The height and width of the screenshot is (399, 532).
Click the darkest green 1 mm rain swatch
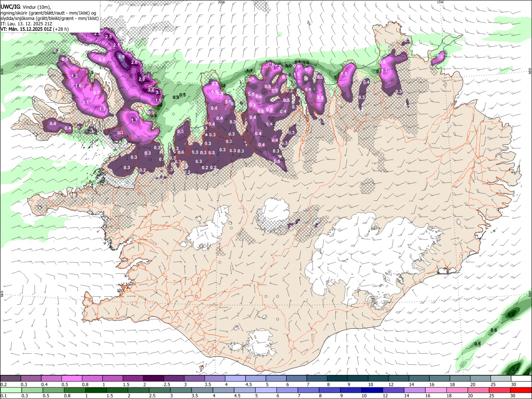95,390
